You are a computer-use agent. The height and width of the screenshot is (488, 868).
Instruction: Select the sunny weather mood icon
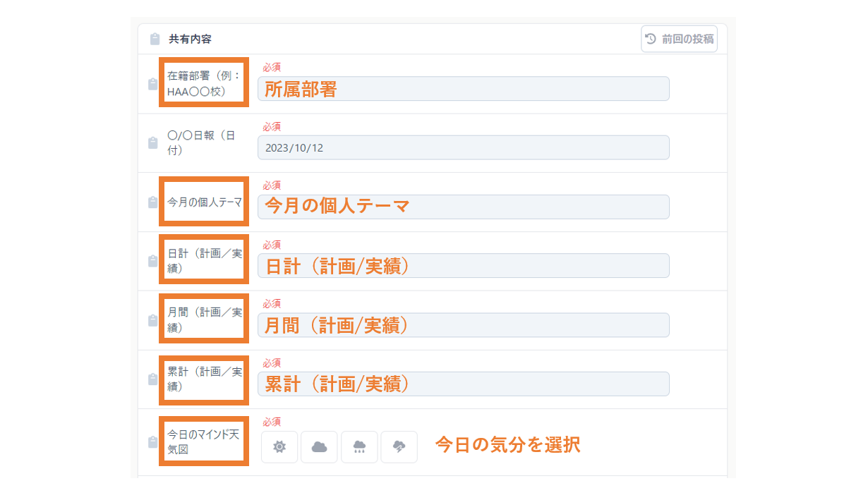[279, 447]
